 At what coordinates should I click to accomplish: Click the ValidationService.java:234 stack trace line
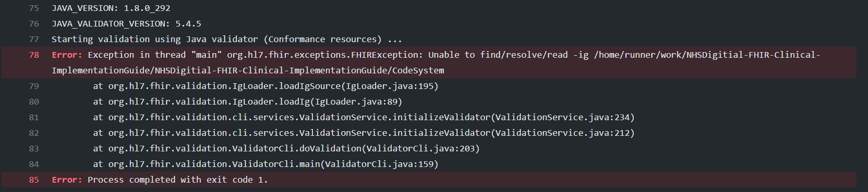pos(364,118)
